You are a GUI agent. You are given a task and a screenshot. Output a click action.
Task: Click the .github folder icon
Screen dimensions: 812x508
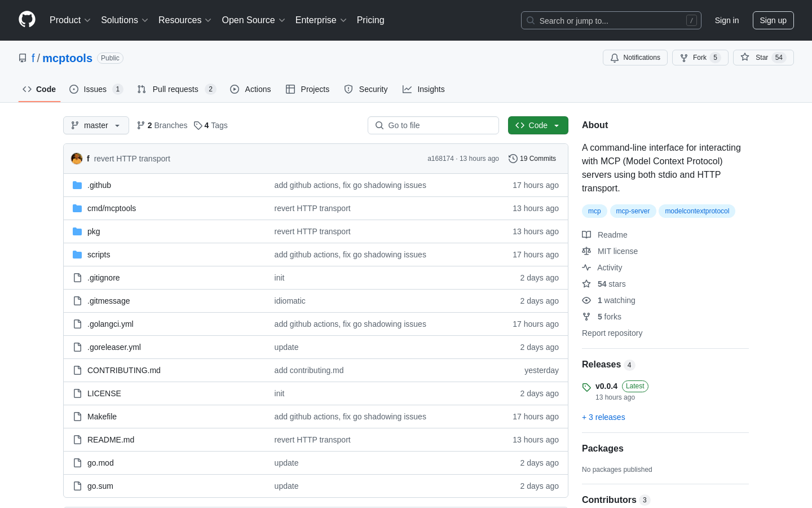coord(77,185)
